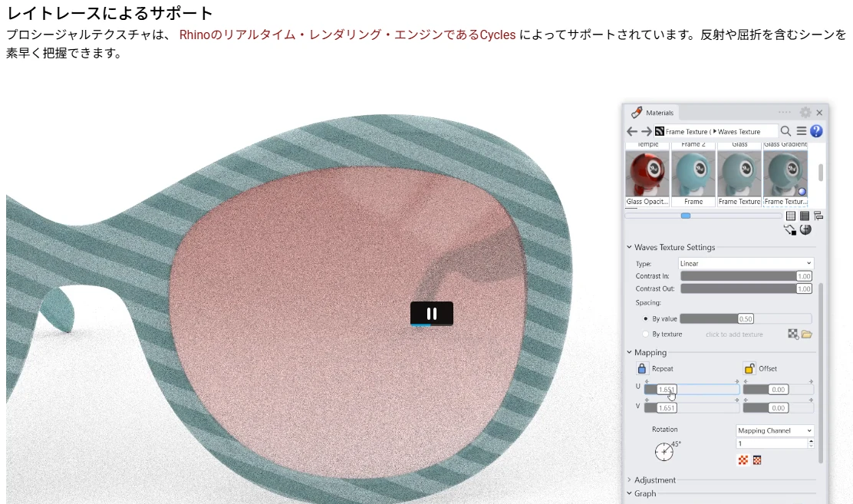Click the Rotation 45° dial

[x=664, y=452]
